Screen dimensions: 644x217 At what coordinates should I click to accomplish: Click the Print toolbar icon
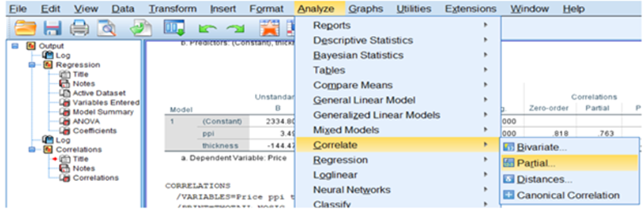pyautogui.click(x=79, y=29)
